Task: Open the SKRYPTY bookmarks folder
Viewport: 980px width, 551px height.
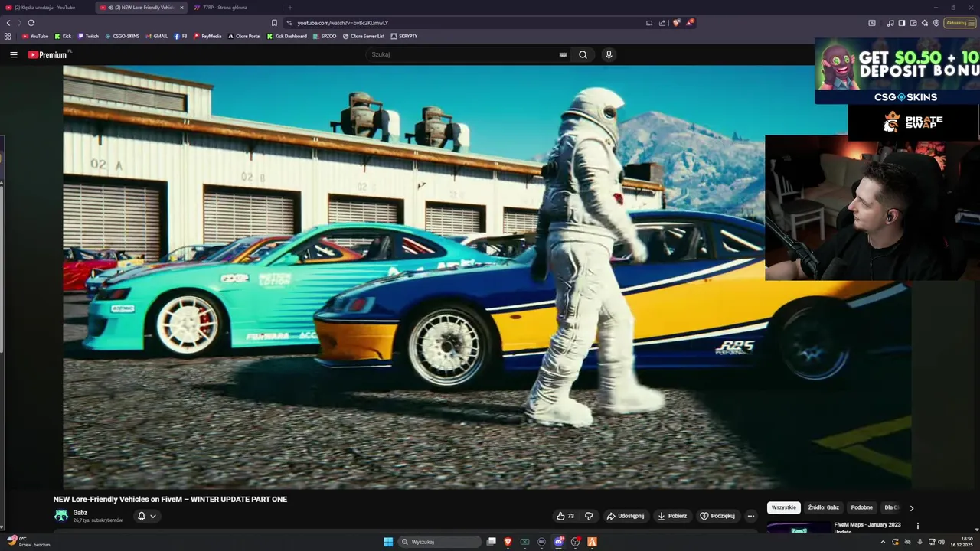Action: click(404, 36)
